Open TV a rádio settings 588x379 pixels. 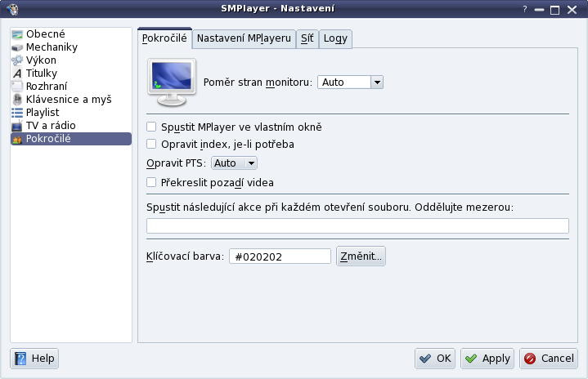[x=71, y=126]
